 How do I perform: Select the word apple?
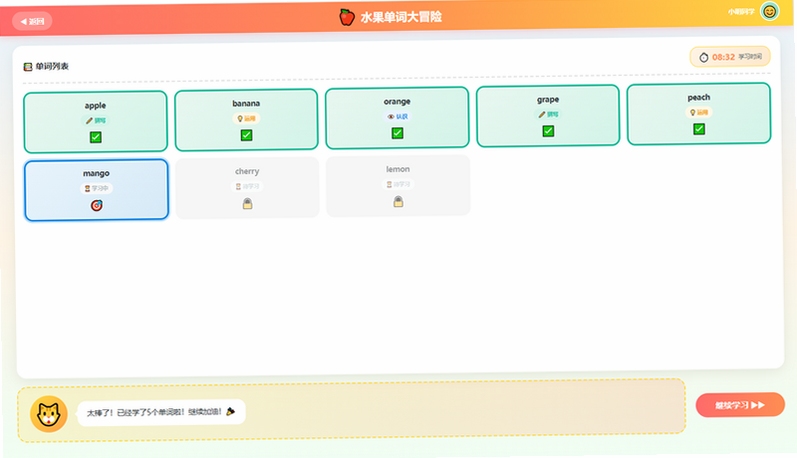pos(96,122)
